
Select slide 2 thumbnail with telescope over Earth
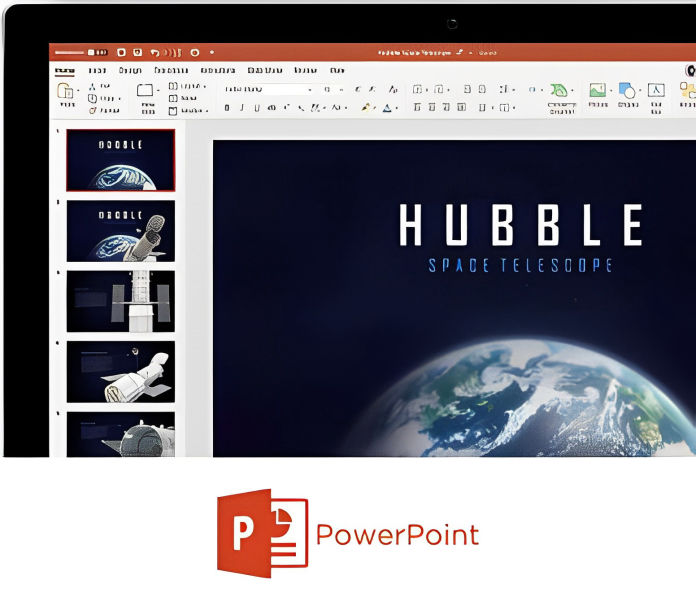pyautogui.click(x=121, y=231)
